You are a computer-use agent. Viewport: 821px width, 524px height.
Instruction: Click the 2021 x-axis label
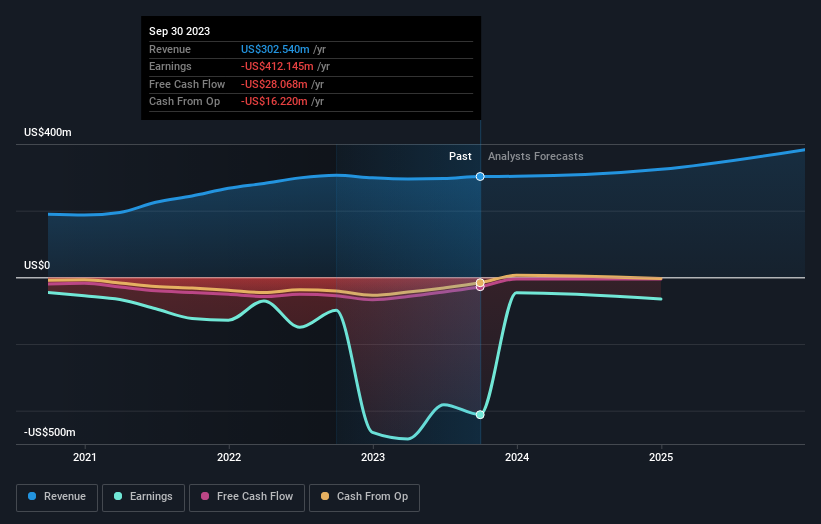[85, 457]
